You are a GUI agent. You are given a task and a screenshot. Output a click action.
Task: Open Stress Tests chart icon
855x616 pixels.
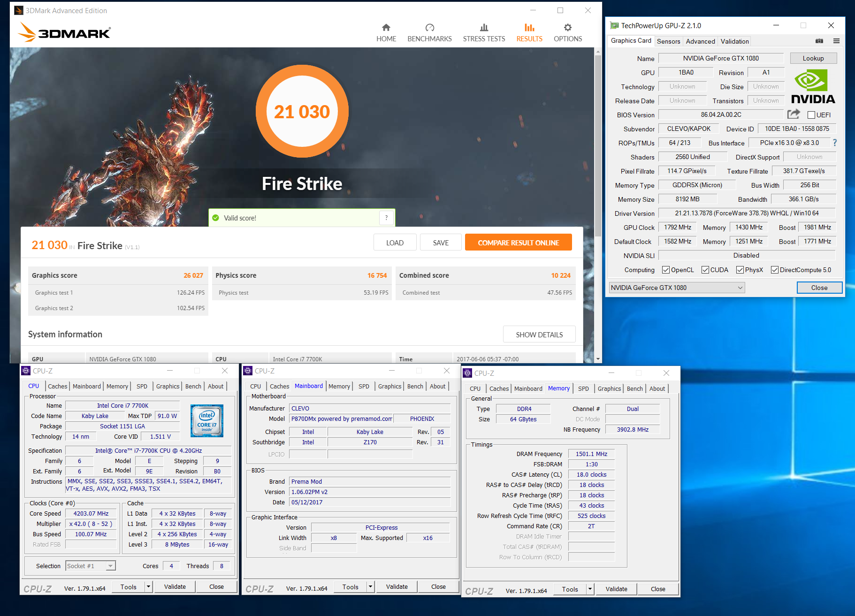(484, 28)
